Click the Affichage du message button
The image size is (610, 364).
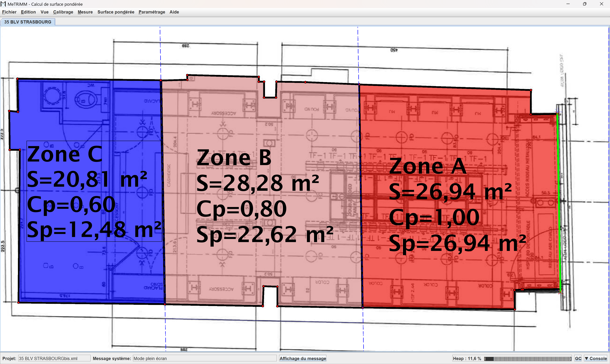coord(303,358)
